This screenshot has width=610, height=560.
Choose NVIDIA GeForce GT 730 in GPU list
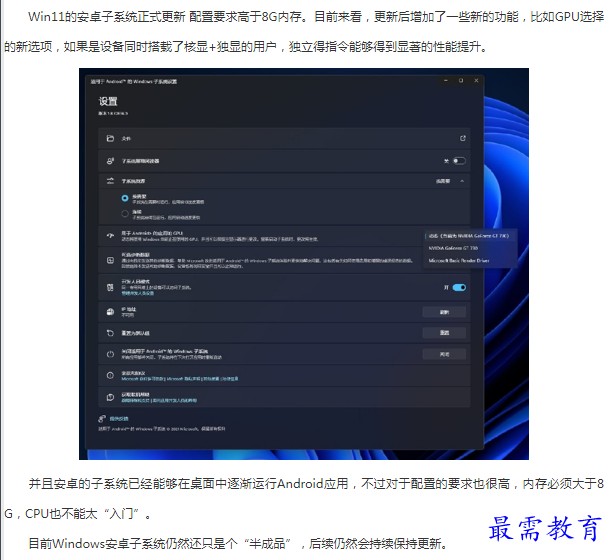point(453,248)
